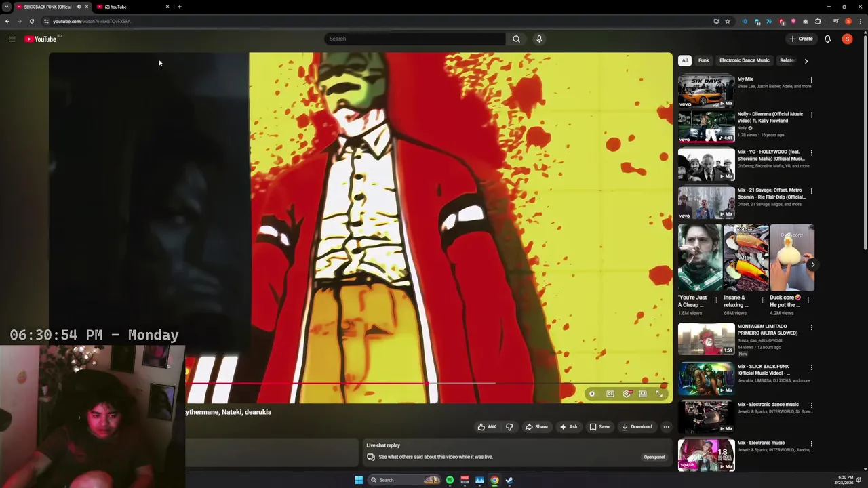868x488 pixels.
Task: Open Spotify from the taskbar
Action: (450, 480)
